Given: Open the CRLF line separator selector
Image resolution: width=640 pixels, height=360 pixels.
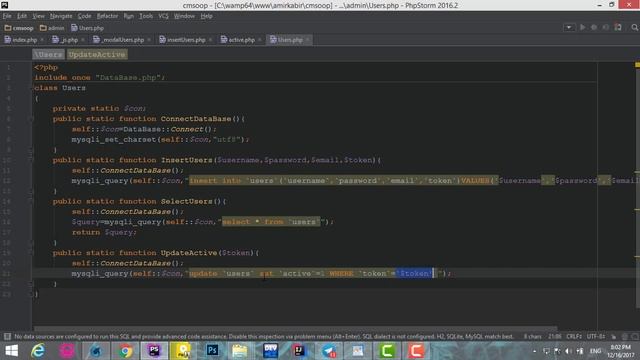Looking at the screenshot, I should (574, 336).
